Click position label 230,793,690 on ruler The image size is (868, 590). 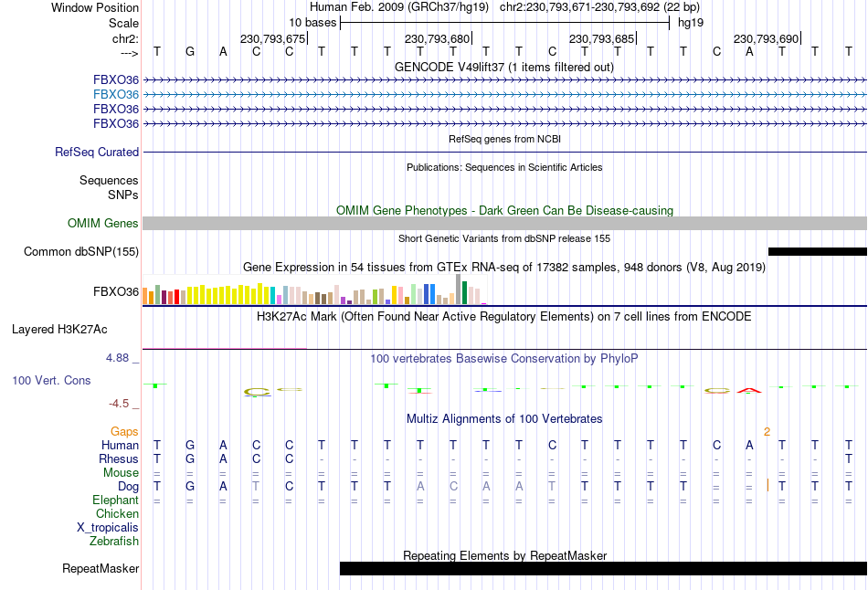pos(766,38)
